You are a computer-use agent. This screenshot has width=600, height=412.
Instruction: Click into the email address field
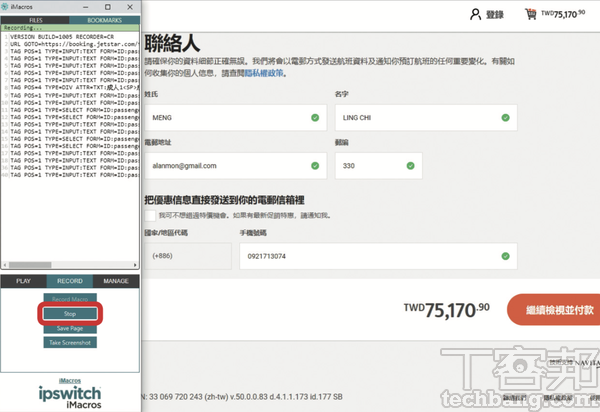click(236, 166)
